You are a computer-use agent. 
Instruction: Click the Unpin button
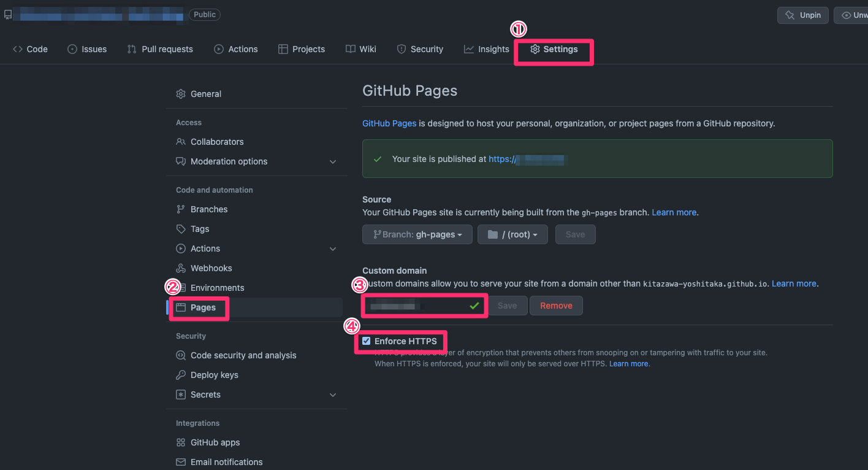(803, 15)
